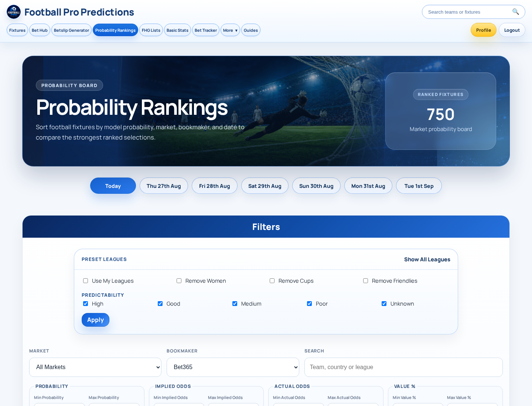Click Show All Leagues link
Screen dimensions: 532x406
tap(427, 259)
